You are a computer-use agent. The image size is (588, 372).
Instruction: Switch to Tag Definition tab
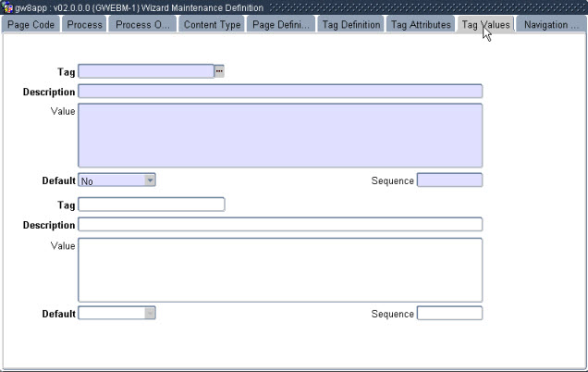351,25
